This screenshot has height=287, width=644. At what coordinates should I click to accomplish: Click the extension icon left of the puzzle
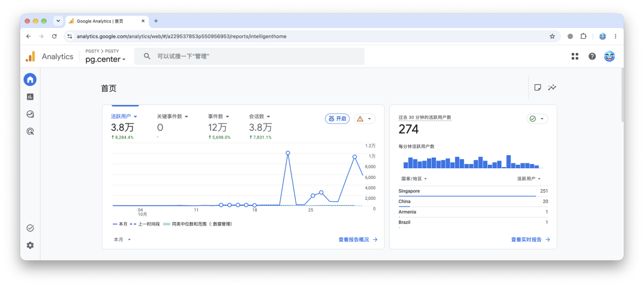click(x=571, y=36)
